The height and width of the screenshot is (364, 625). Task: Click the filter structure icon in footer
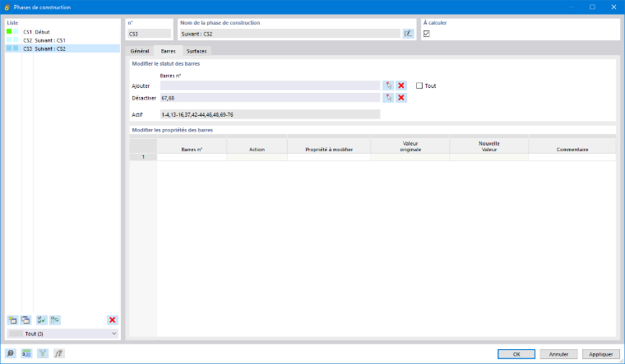pyautogui.click(x=43, y=353)
